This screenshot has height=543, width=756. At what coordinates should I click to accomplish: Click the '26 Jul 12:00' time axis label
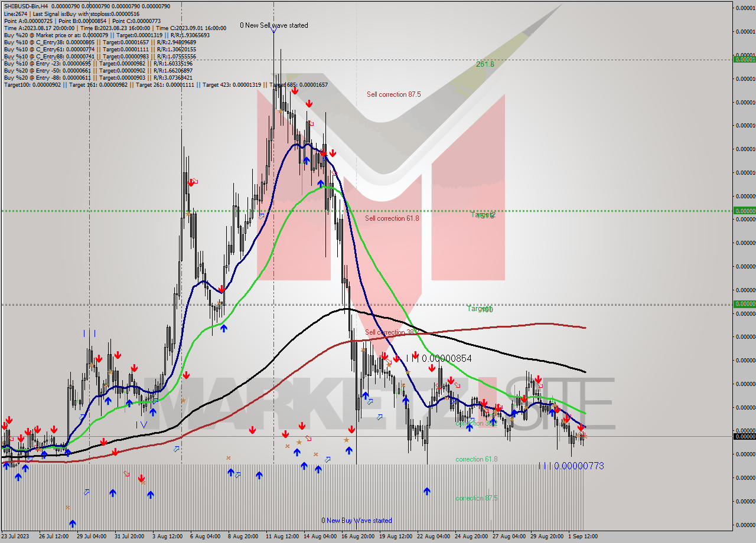click(x=53, y=537)
